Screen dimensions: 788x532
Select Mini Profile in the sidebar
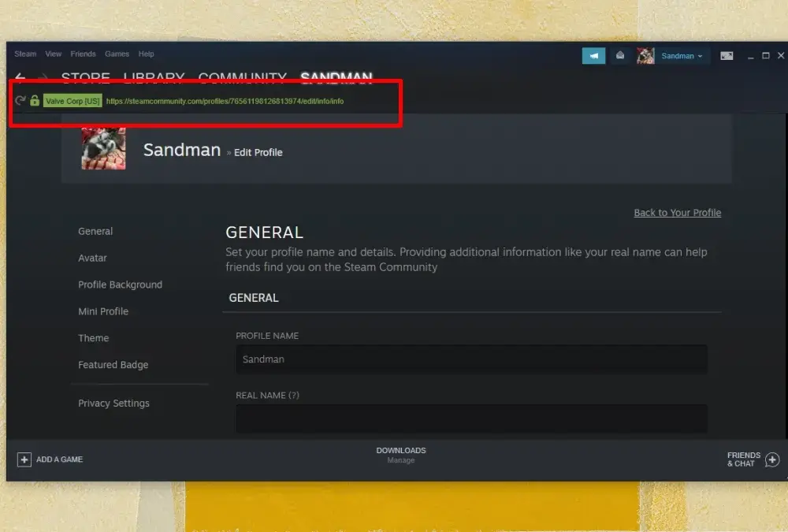click(103, 311)
